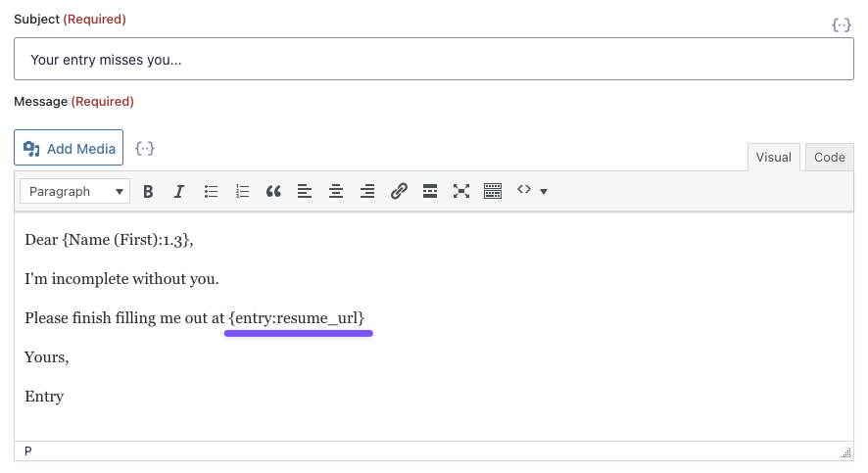Insert a bulleted list
Screen dimensions: 868x473
pos(211,192)
